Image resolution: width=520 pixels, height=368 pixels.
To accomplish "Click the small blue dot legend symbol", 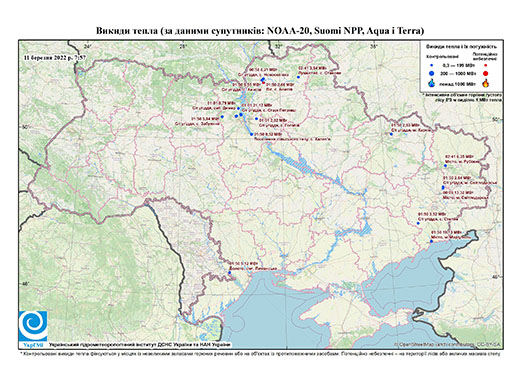I will tap(432, 65).
